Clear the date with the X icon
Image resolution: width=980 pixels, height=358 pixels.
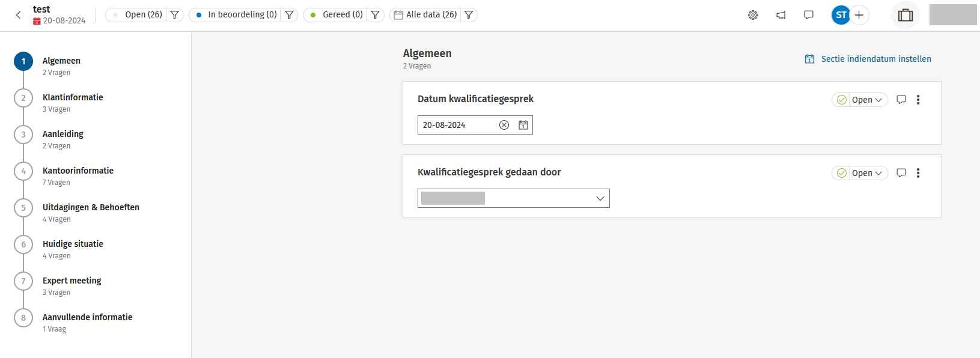coord(504,125)
